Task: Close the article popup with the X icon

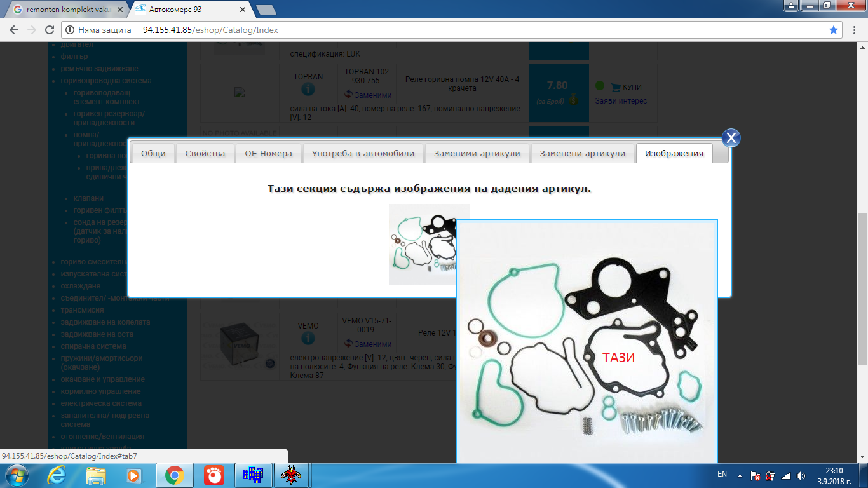Action: (x=731, y=138)
